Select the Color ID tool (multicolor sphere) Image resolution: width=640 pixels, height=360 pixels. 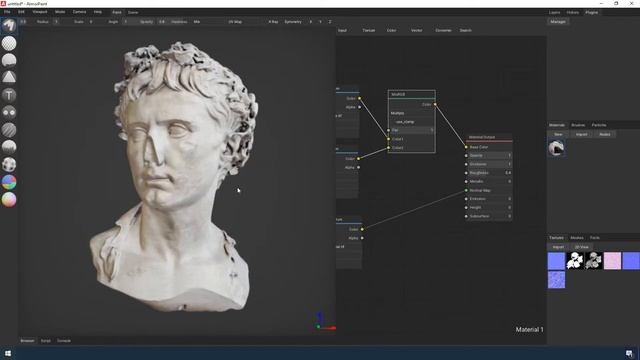point(9,182)
